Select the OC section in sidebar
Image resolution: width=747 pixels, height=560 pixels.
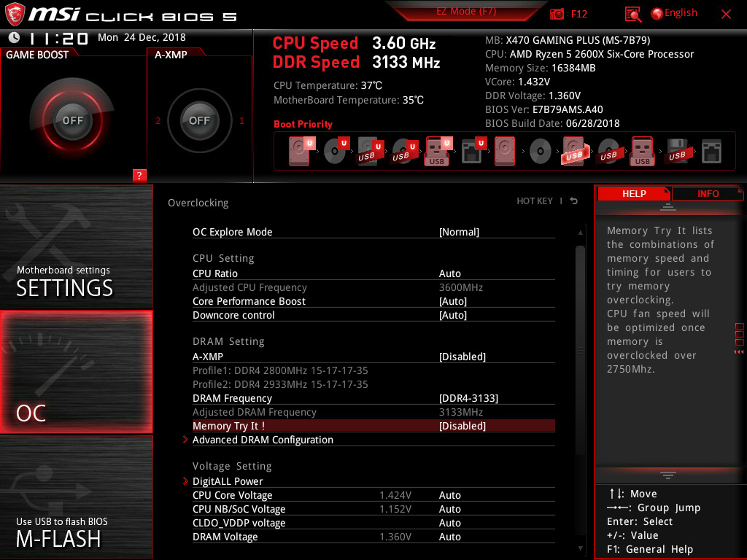point(76,372)
